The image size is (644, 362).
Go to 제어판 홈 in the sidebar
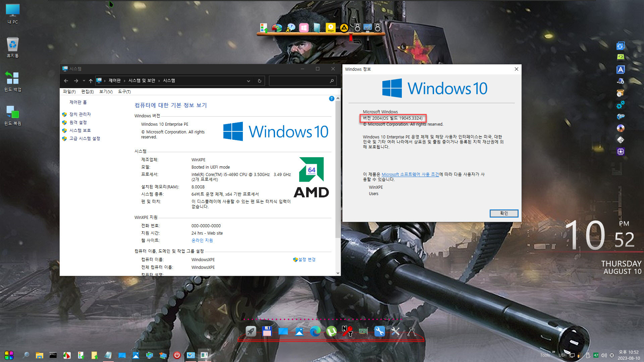click(x=78, y=102)
